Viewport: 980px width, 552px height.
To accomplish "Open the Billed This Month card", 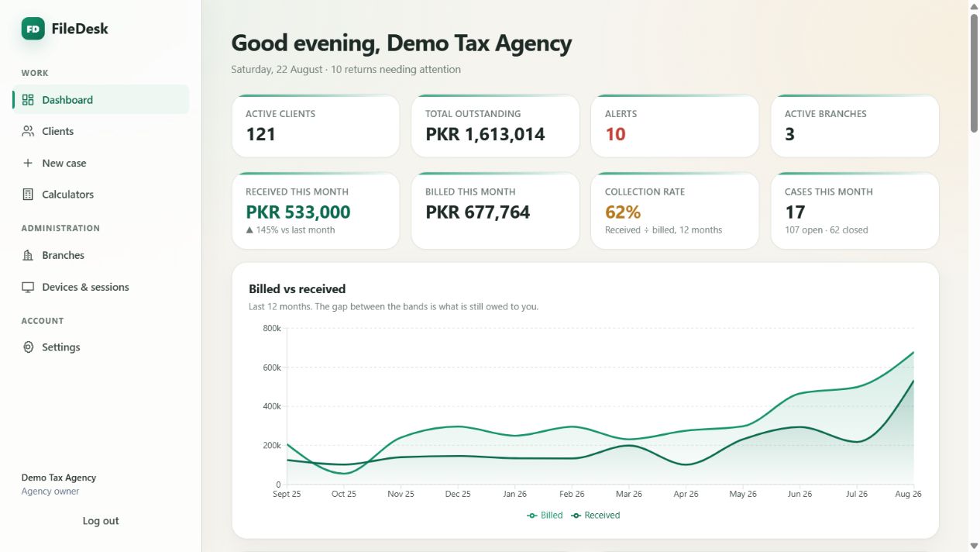I will coord(495,211).
